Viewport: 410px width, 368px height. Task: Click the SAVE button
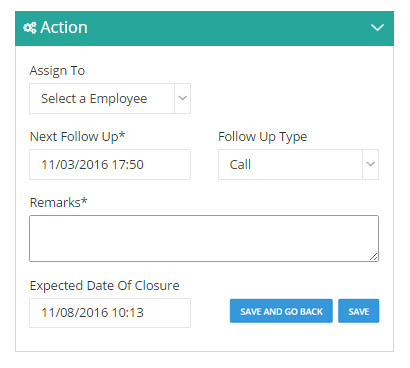pos(359,311)
